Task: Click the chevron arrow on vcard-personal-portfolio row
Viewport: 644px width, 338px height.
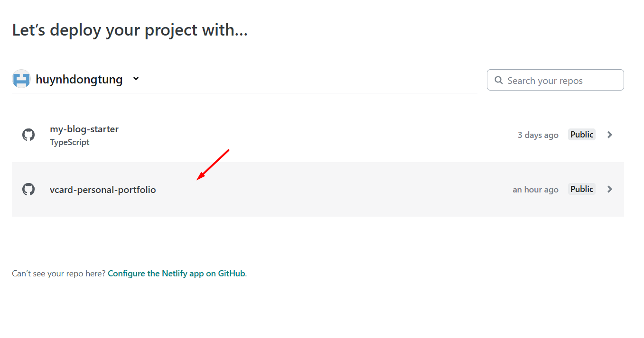Action: pos(610,189)
